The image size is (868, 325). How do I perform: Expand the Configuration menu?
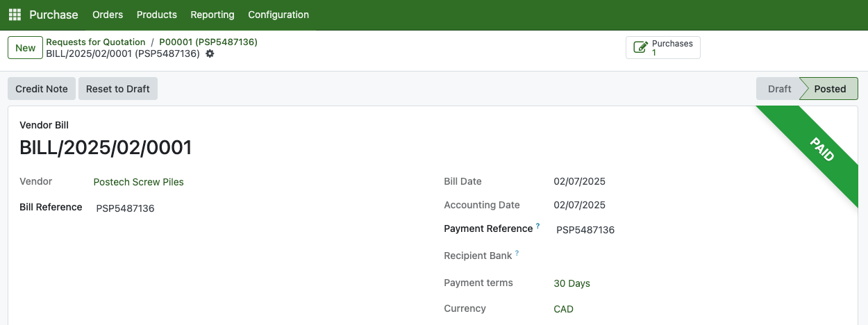tap(278, 15)
